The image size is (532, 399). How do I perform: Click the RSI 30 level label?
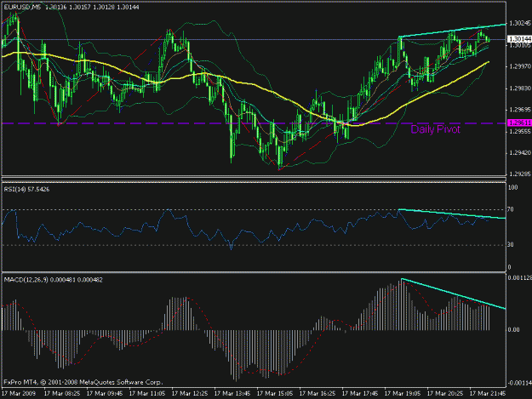coord(510,245)
